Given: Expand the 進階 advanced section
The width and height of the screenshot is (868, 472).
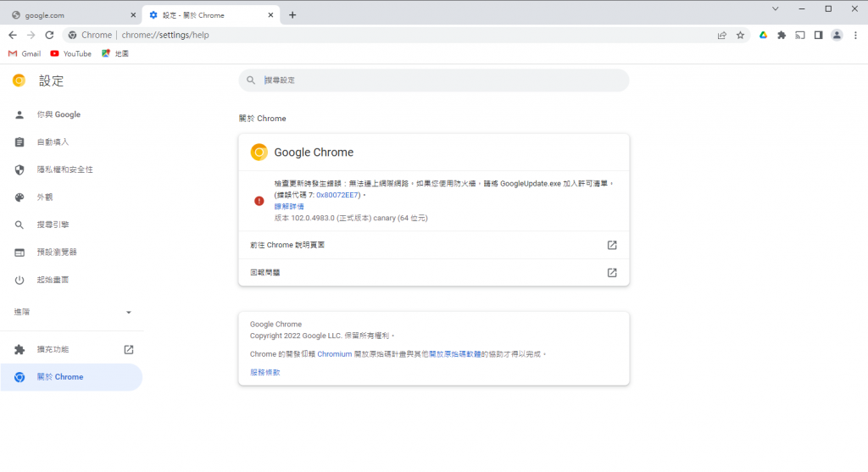Looking at the screenshot, I should (x=71, y=312).
